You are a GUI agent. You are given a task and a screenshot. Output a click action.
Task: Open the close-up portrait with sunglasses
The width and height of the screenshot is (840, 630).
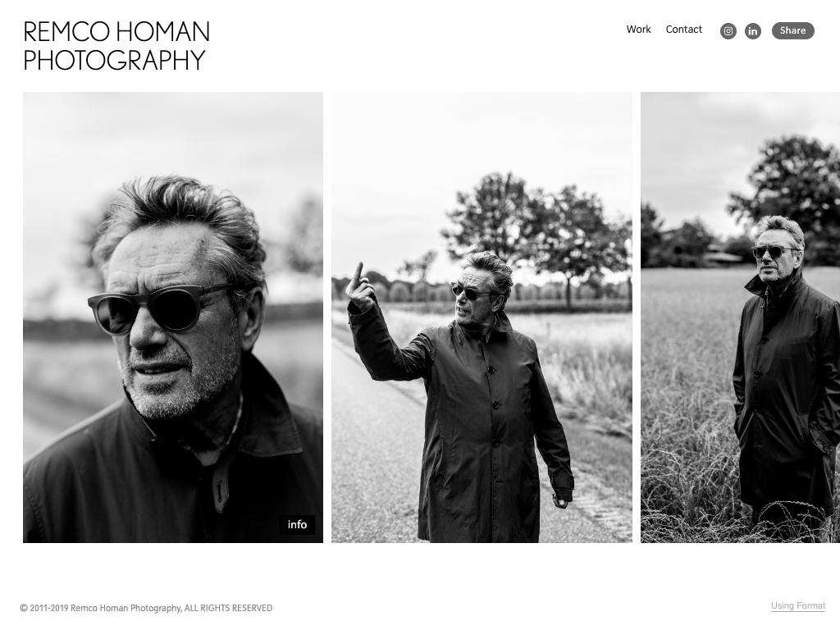(173, 317)
